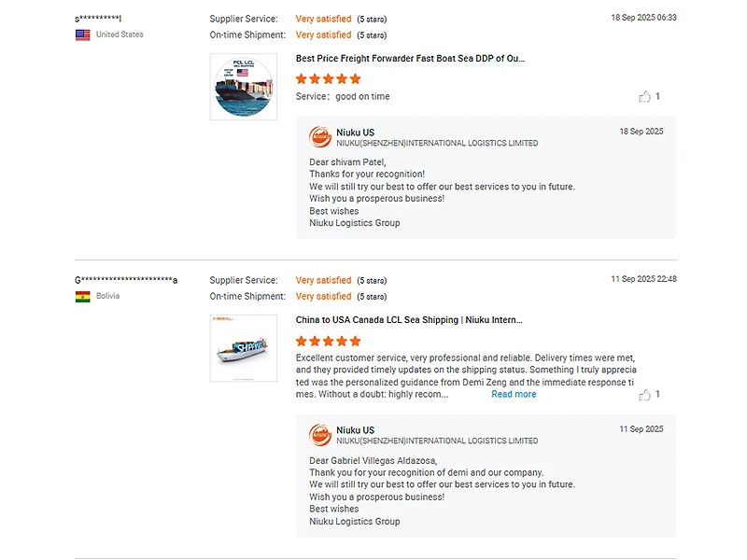Click Niuku US name in first reply
Image resolution: width=747 pixels, height=560 pixels.
355,133
